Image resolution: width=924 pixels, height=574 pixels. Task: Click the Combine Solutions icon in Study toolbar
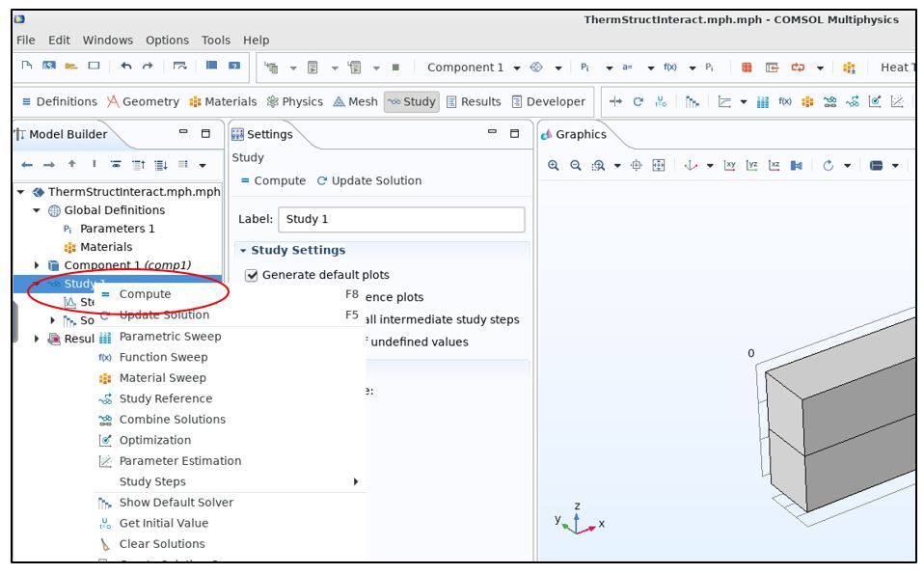[x=829, y=102]
